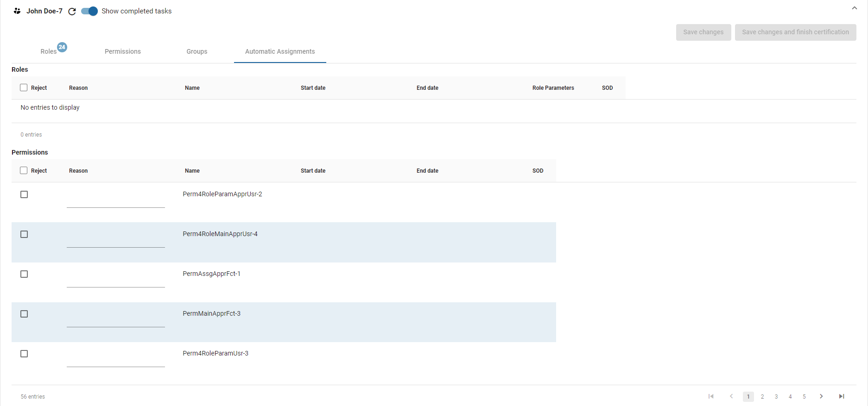
Task: Click the refresh icon beside John Doe-7
Action: coord(72,12)
